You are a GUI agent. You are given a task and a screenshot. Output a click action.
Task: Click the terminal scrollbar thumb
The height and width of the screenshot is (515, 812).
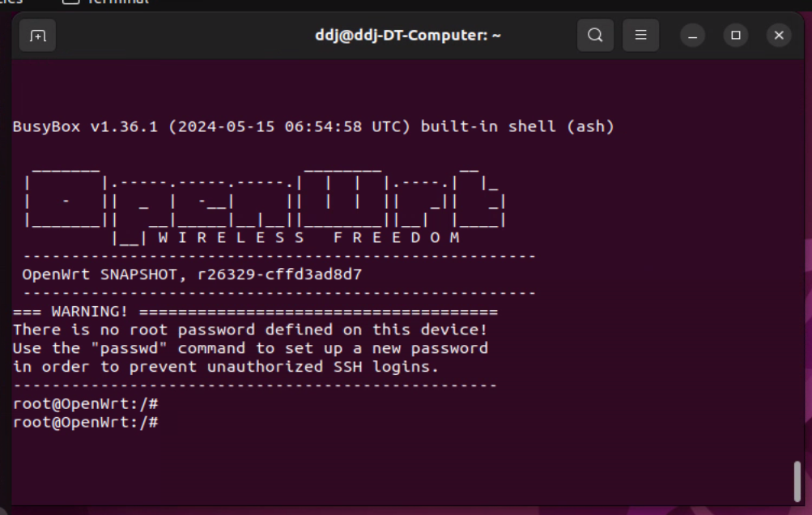(797, 481)
